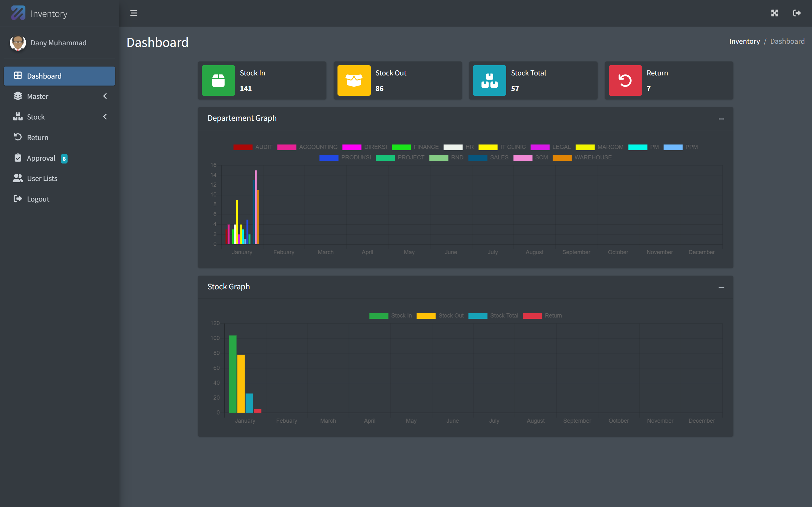Click the Inventory logo icon
The height and width of the screenshot is (507, 812).
click(18, 13)
